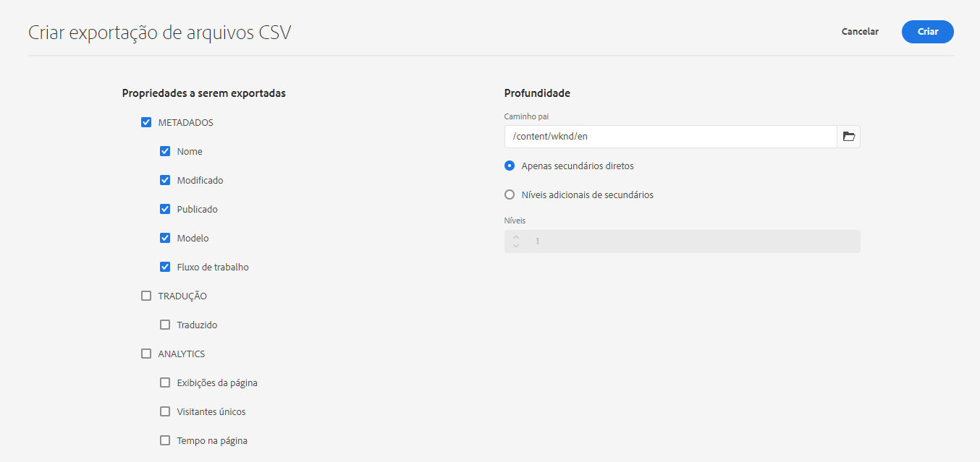Click the Níveis stepper down arrow
The image size is (980, 462).
click(516, 246)
